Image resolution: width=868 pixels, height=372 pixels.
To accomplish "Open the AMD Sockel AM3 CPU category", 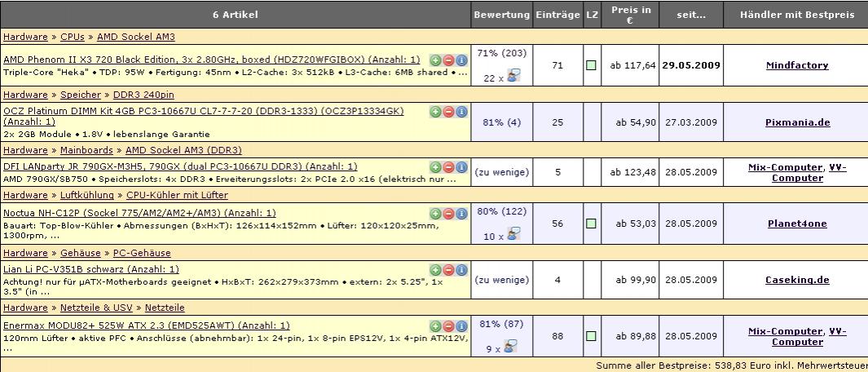I will pos(136,38).
